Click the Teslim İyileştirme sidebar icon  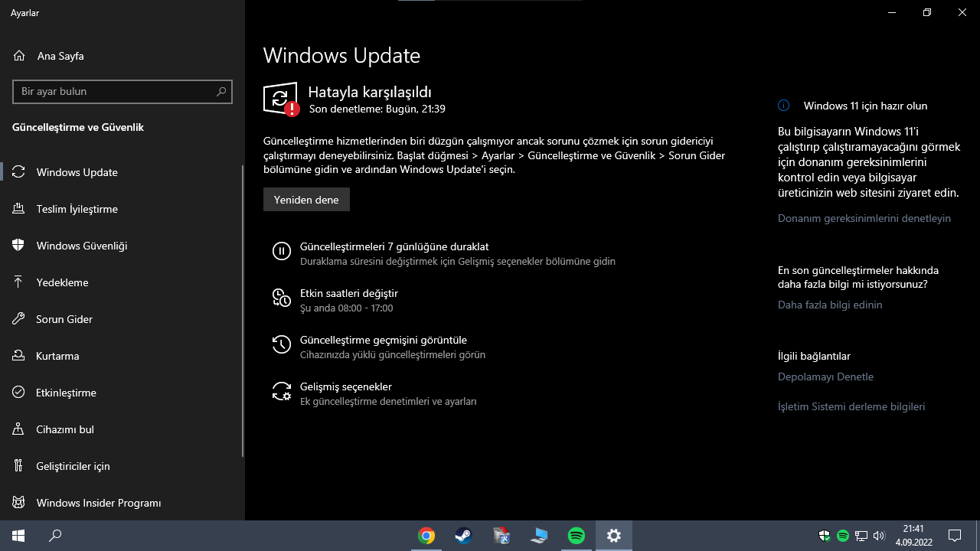[x=19, y=209]
